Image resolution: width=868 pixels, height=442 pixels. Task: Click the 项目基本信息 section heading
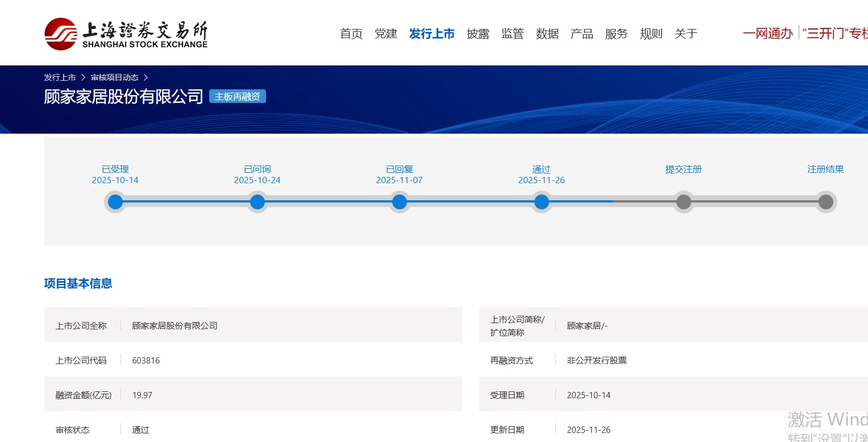(x=78, y=283)
